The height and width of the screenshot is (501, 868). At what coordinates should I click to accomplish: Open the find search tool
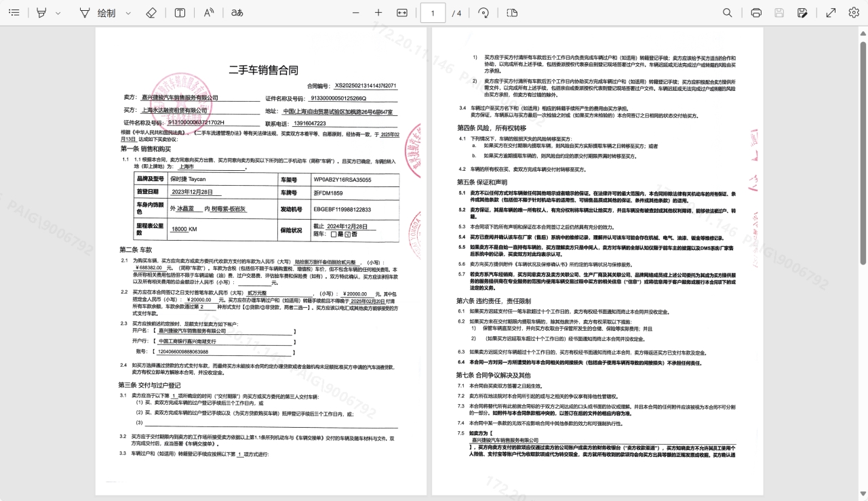coord(728,13)
